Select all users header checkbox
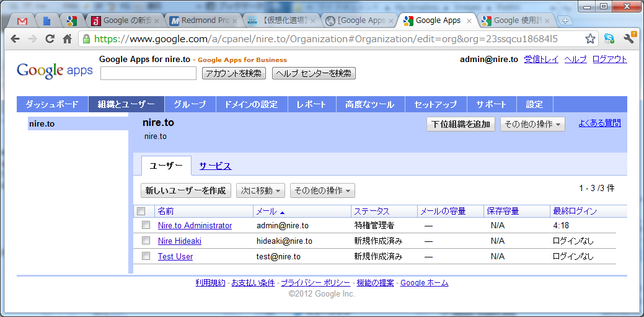The height and width of the screenshot is (317, 644). [141, 212]
